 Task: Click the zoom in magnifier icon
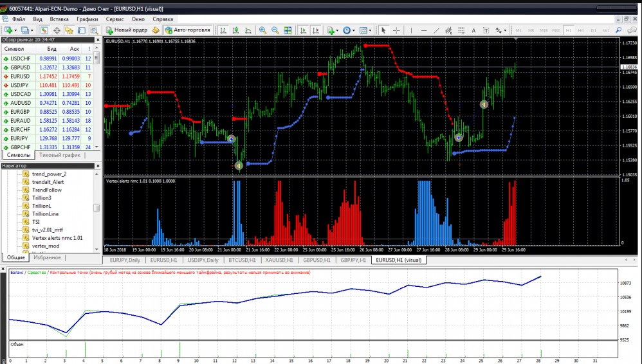(262, 30)
